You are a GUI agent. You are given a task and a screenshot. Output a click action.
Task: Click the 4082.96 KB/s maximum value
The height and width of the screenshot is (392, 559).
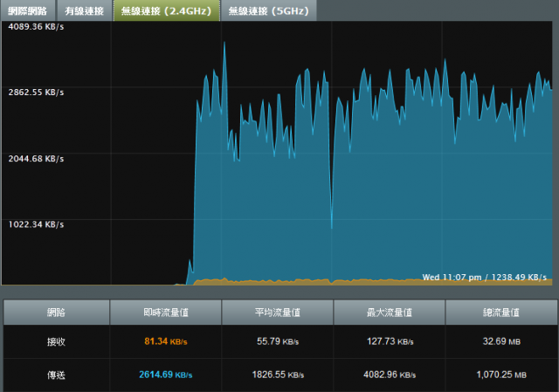[x=390, y=375]
